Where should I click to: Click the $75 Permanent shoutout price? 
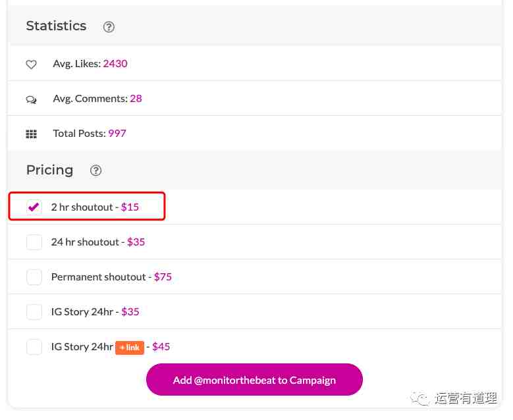[163, 277]
